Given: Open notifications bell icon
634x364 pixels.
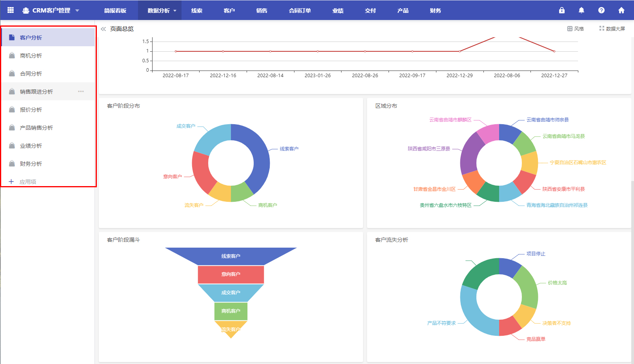Looking at the screenshot, I should 581,10.
